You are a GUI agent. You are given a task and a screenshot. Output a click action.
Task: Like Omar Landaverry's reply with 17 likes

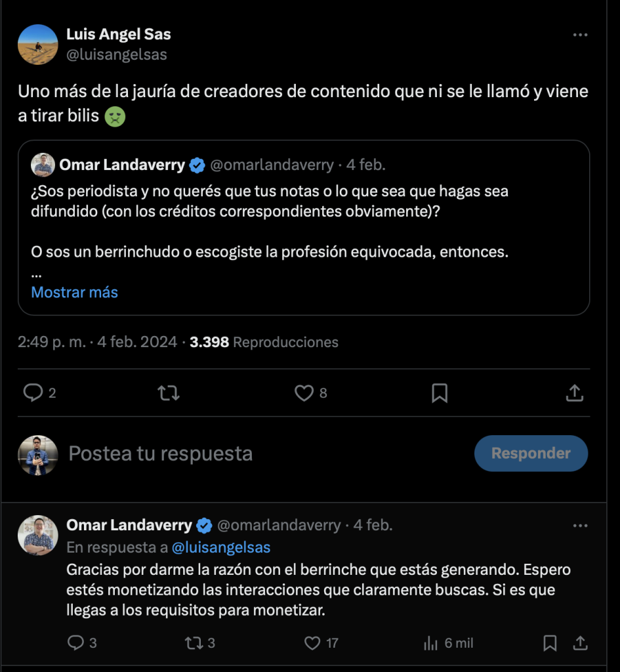tap(314, 642)
